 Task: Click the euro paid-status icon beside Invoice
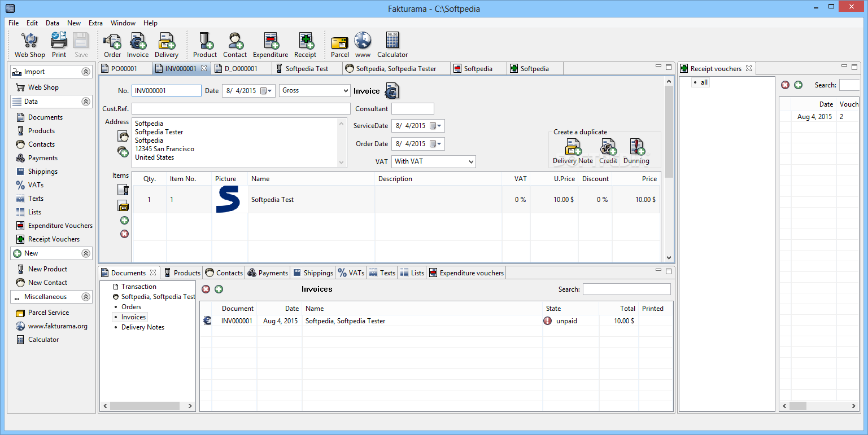pyautogui.click(x=392, y=91)
